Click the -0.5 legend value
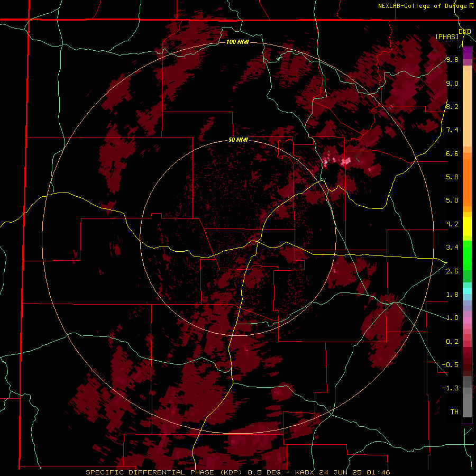Image resolution: width=476 pixels, height=476 pixels. coord(450,365)
